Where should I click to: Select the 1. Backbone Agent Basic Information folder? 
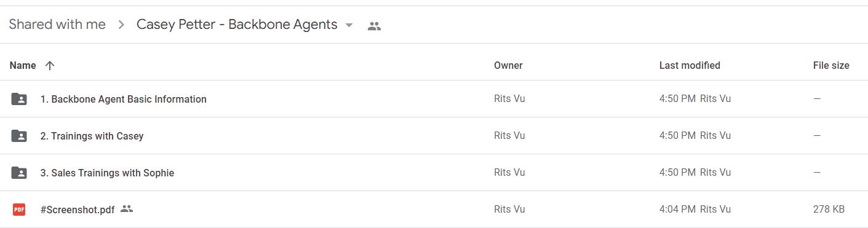(434, 99)
